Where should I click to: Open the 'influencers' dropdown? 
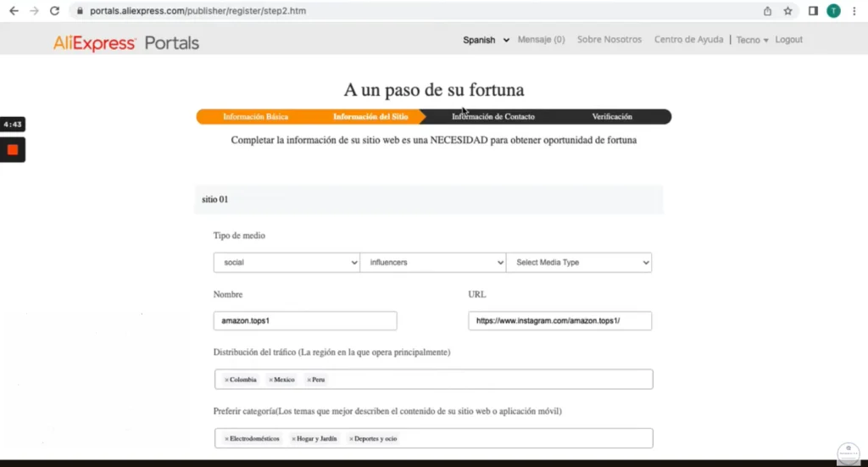[x=433, y=262]
